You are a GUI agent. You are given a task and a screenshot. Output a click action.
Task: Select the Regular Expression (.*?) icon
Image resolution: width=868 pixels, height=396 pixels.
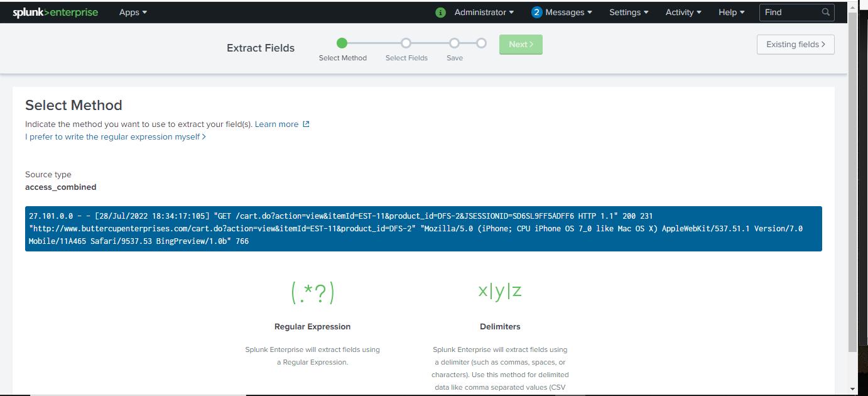click(312, 292)
